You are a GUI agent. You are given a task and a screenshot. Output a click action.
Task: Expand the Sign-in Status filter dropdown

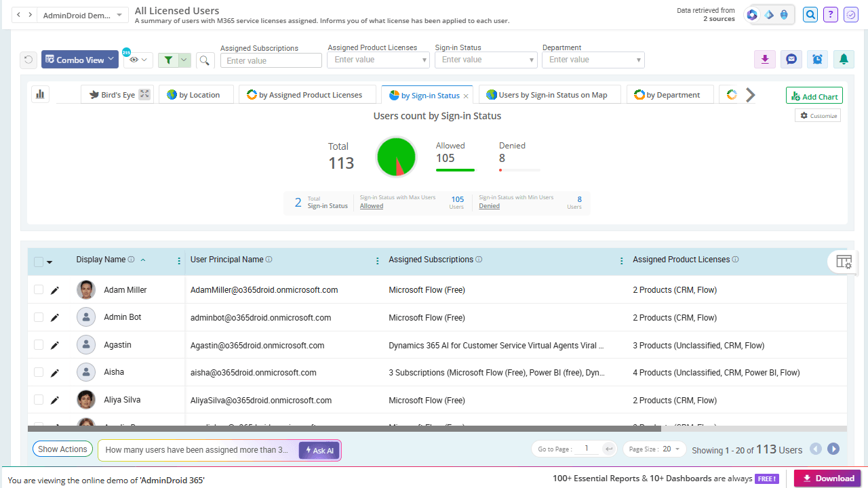(486, 60)
